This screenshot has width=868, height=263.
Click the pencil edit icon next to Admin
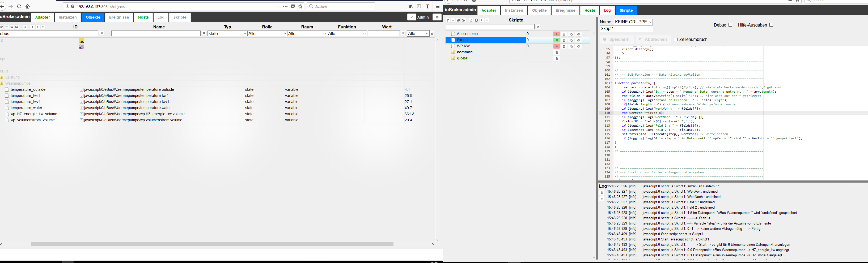pyautogui.click(x=412, y=17)
